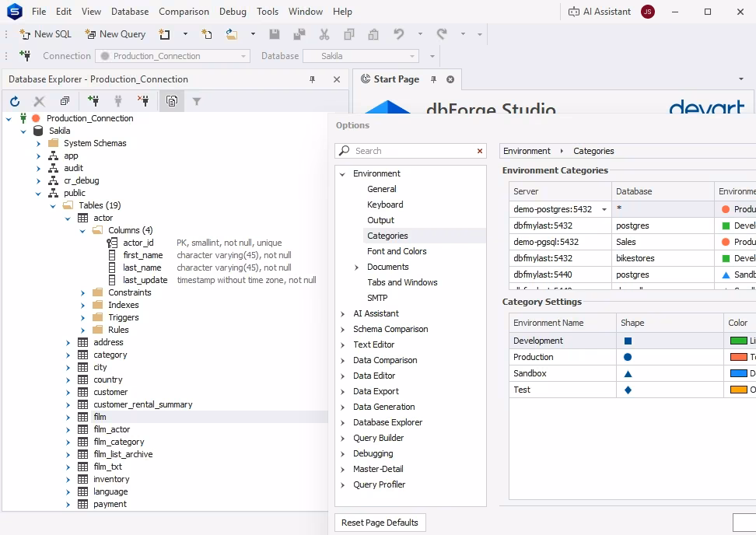Toggle the object details view icon in Database Explorer
The height and width of the screenshot is (535, 756).
pyautogui.click(x=172, y=101)
